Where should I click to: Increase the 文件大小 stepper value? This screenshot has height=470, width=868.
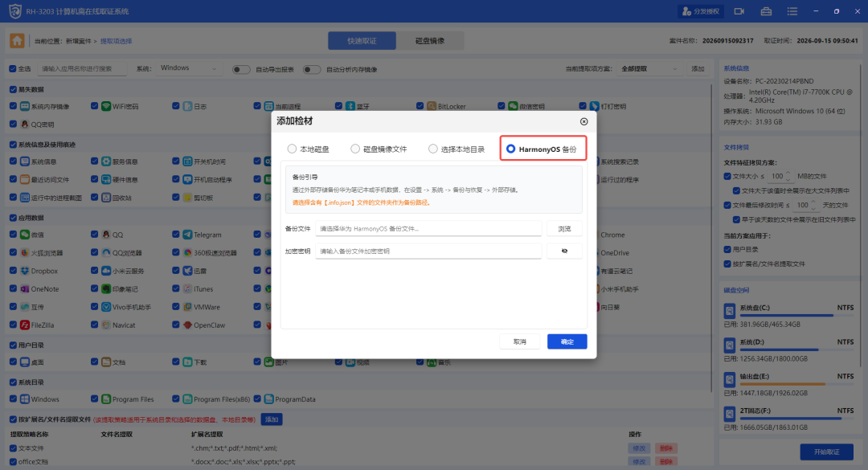click(x=788, y=174)
